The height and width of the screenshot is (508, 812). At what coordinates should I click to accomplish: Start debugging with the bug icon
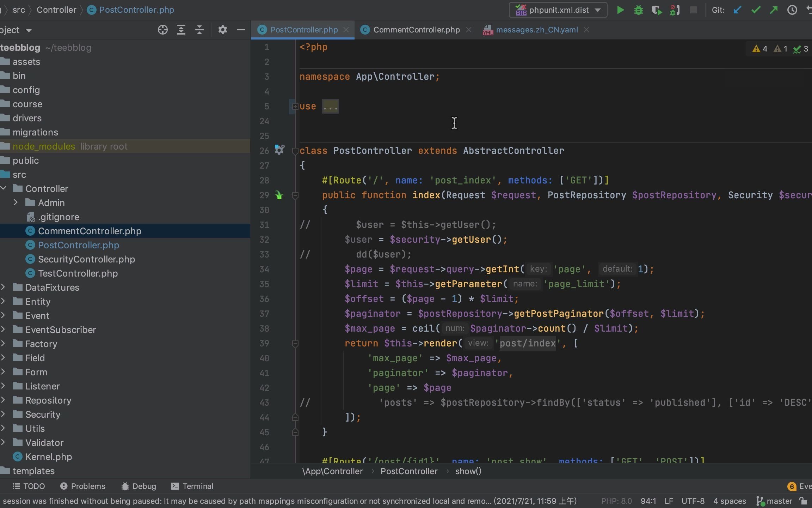[x=638, y=10]
